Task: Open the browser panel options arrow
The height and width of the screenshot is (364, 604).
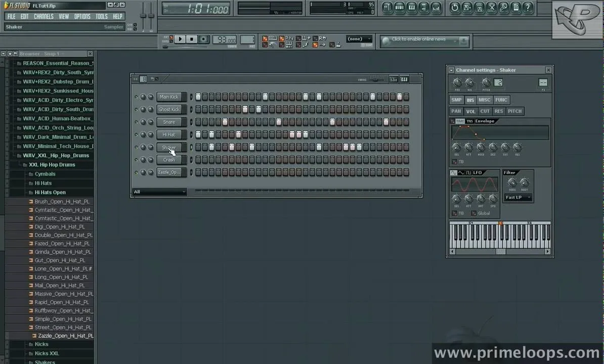Action: [x=3, y=54]
